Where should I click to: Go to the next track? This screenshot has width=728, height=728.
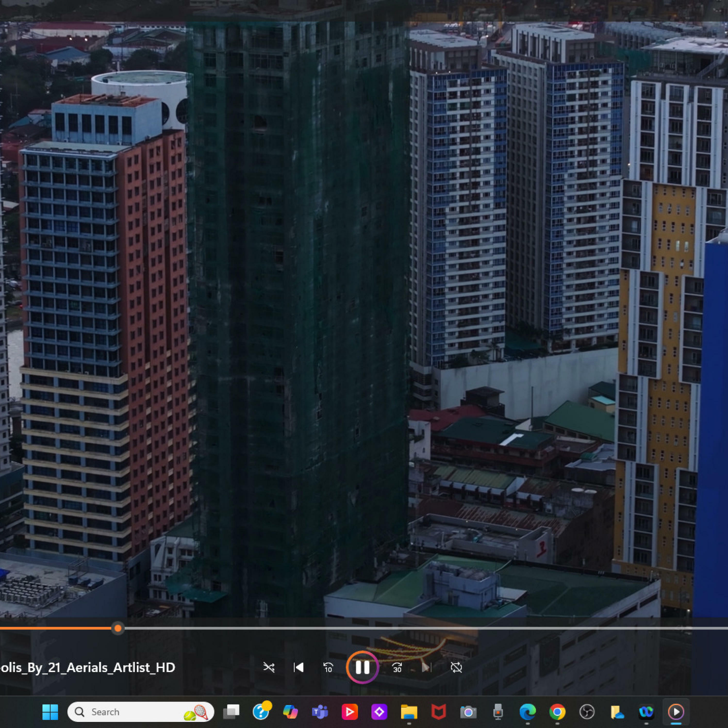(x=426, y=668)
